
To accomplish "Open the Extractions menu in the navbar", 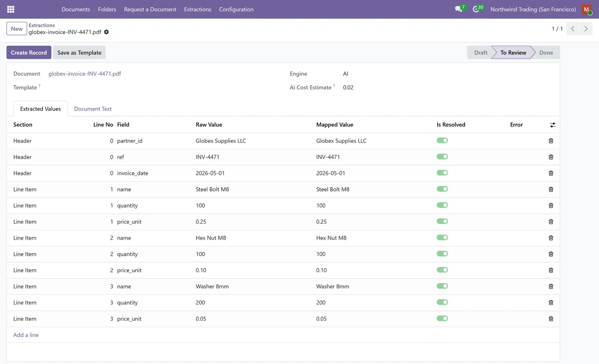I will [198, 9].
